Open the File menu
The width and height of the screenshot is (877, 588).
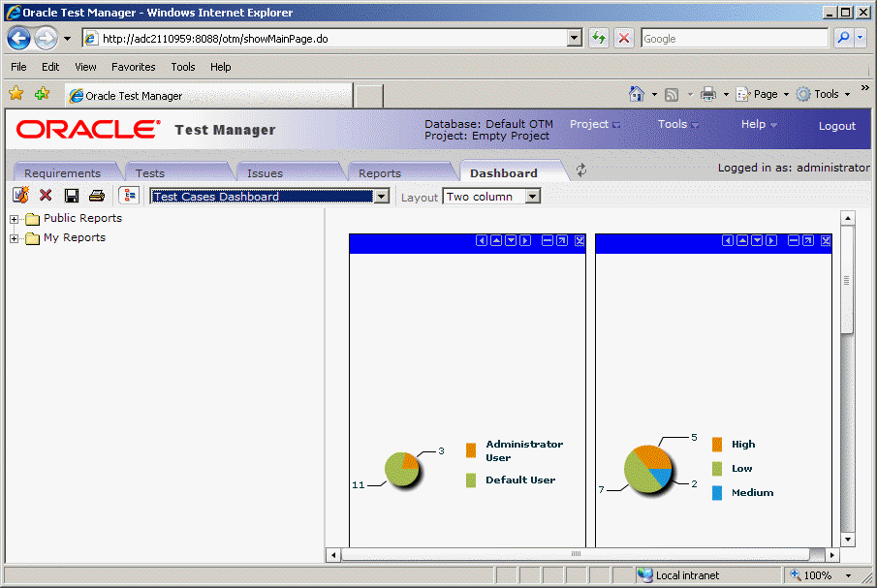(18, 67)
